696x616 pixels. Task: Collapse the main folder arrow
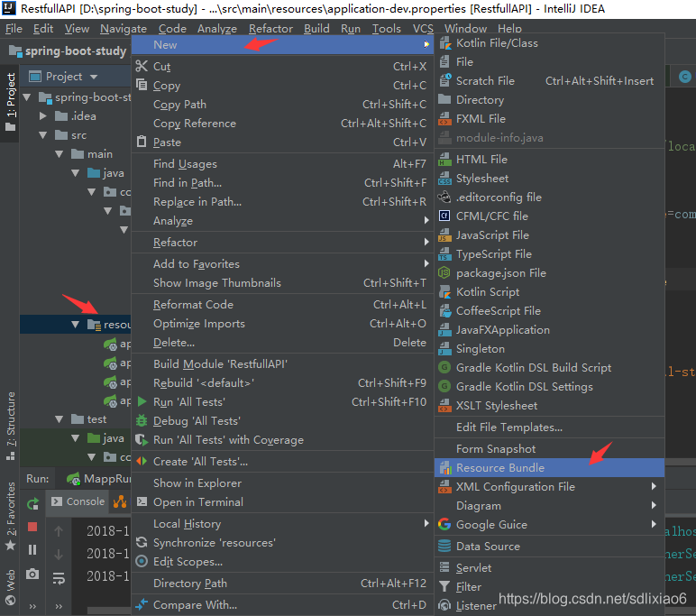click(x=60, y=154)
